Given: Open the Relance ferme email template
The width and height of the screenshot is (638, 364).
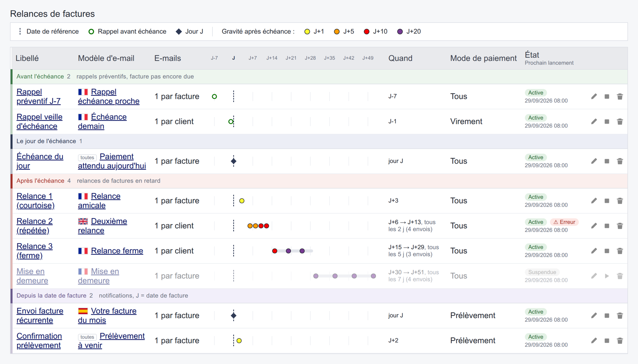Looking at the screenshot, I should (x=117, y=251).
